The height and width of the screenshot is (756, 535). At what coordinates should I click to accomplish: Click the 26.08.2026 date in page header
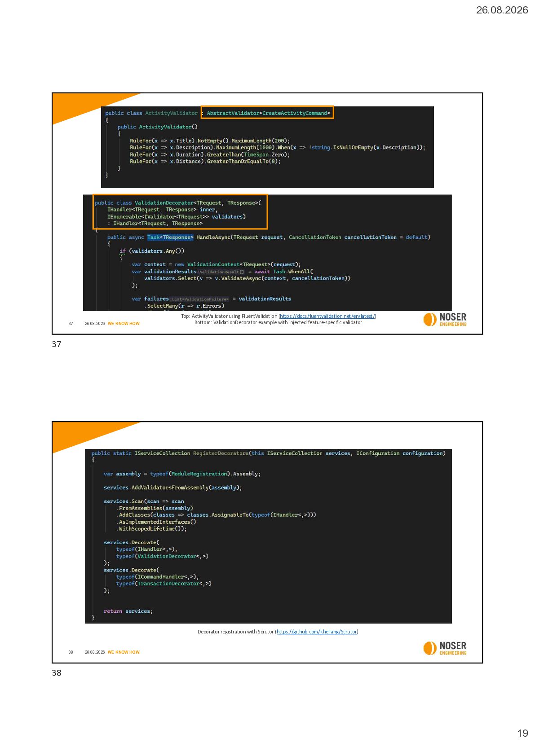click(502, 10)
